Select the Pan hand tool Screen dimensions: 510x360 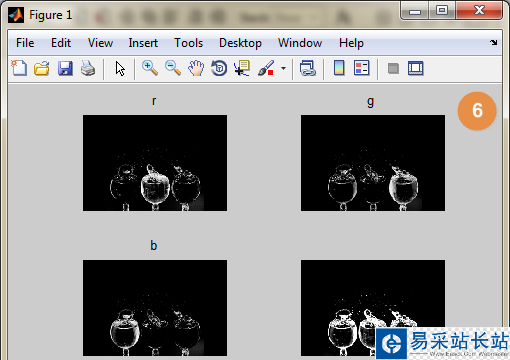click(x=196, y=68)
